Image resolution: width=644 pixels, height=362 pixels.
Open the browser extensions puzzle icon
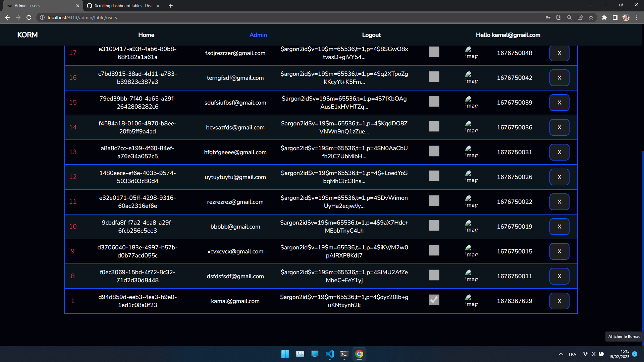click(x=604, y=17)
